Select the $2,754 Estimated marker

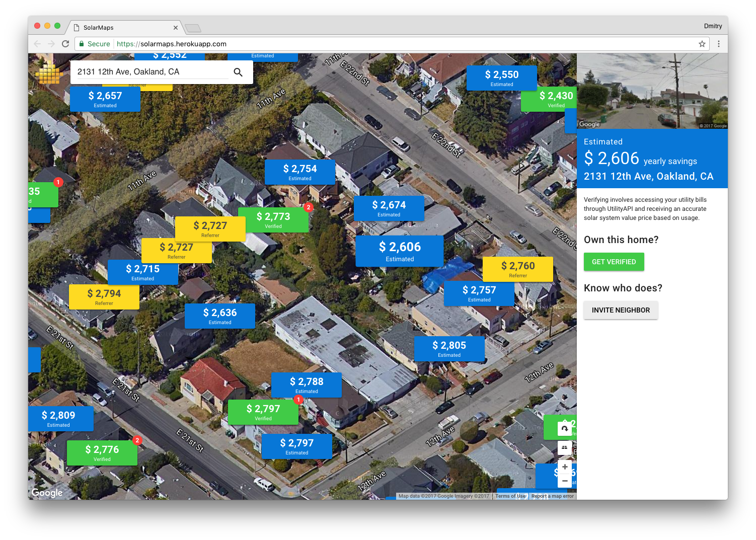(x=300, y=172)
